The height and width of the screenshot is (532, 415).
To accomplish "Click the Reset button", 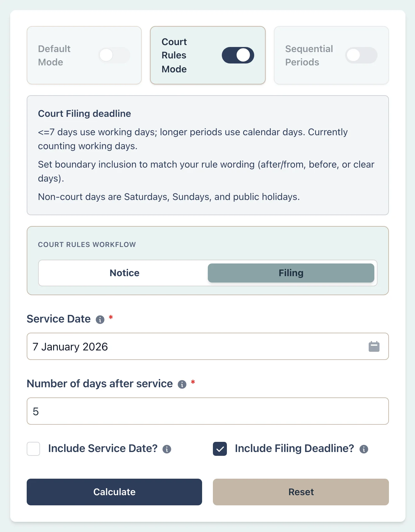I will coord(301,492).
